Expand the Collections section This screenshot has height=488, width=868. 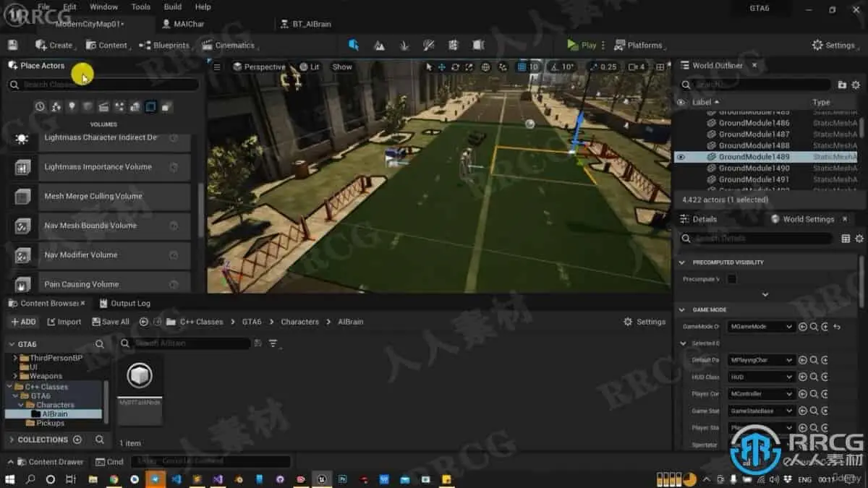(12, 440)
